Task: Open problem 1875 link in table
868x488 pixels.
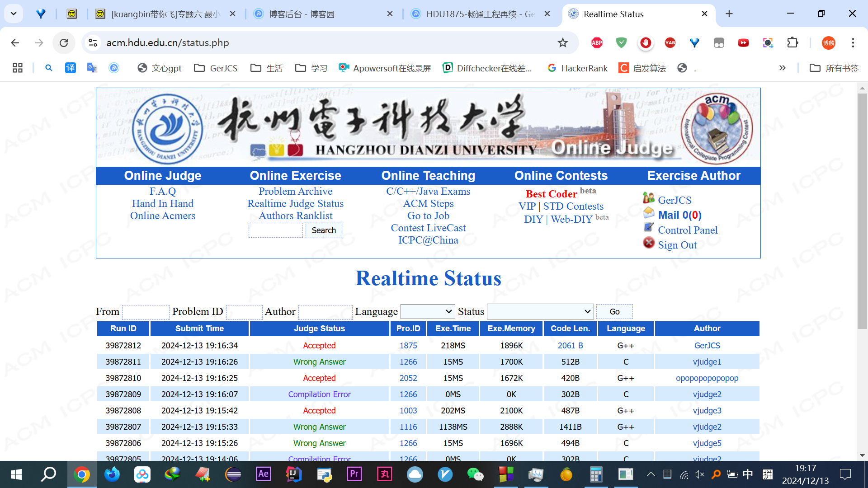Action: pyautogui.click(x=408, y=345)
